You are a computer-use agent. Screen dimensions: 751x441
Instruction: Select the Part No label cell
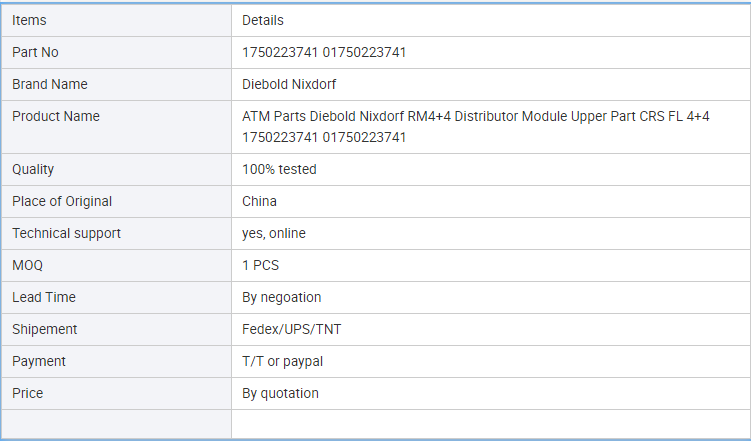116,52
